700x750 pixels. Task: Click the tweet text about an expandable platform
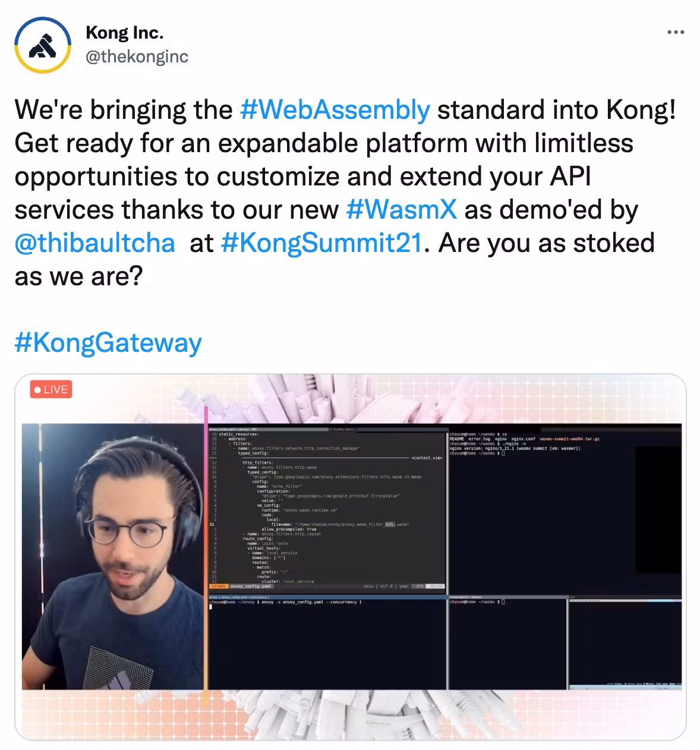[324, 143]
